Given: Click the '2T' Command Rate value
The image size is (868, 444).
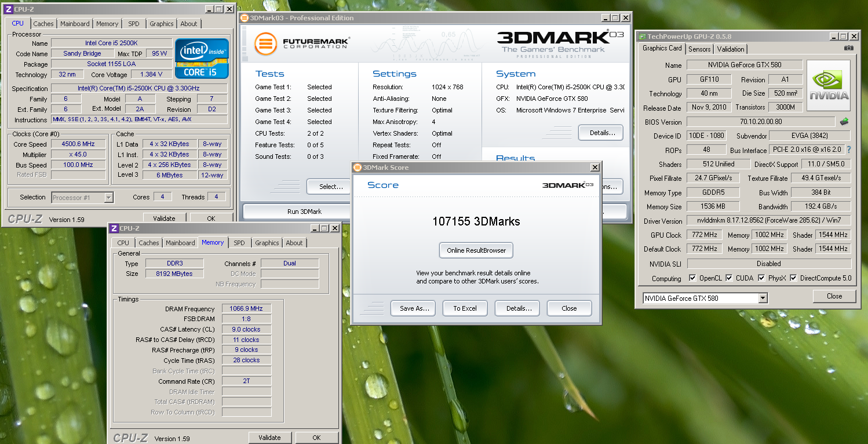Looking at the screenshot, I should click(x=246, y=381).
